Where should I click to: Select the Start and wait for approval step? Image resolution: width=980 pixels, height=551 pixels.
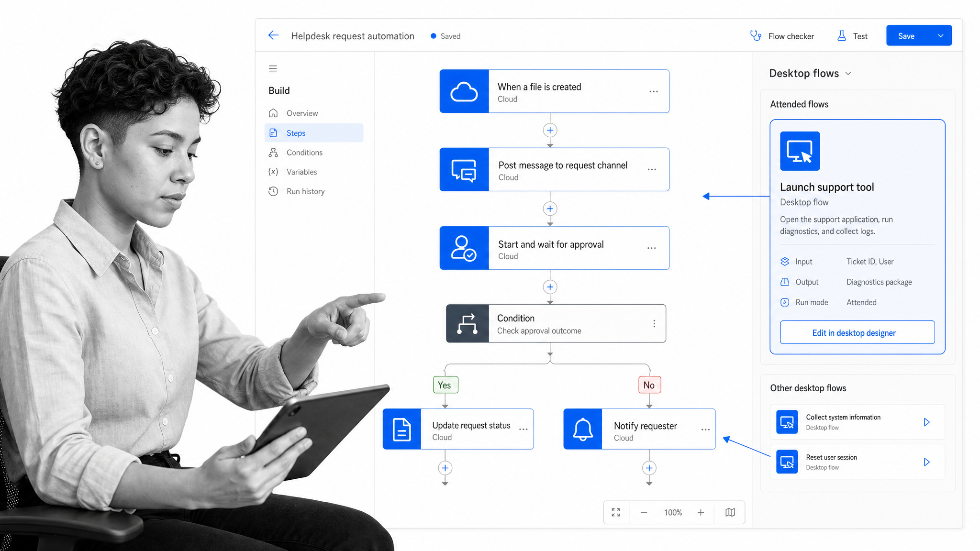click(x=554, y=248)
